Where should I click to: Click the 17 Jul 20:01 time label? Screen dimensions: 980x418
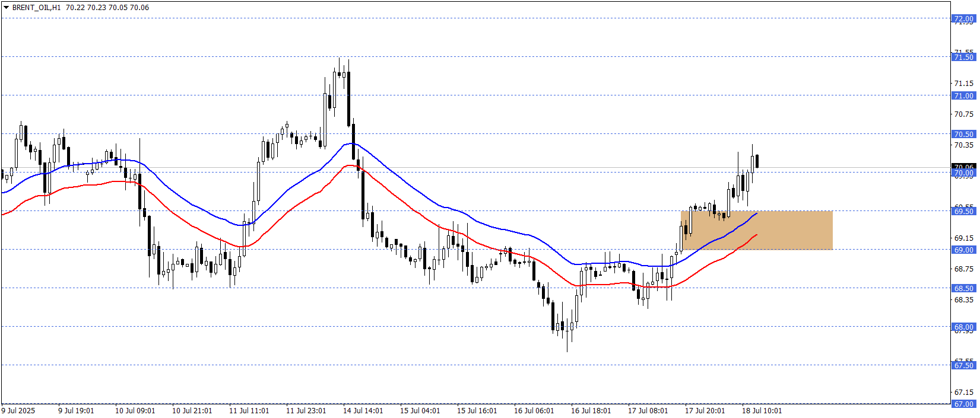[x=705, y=410]
